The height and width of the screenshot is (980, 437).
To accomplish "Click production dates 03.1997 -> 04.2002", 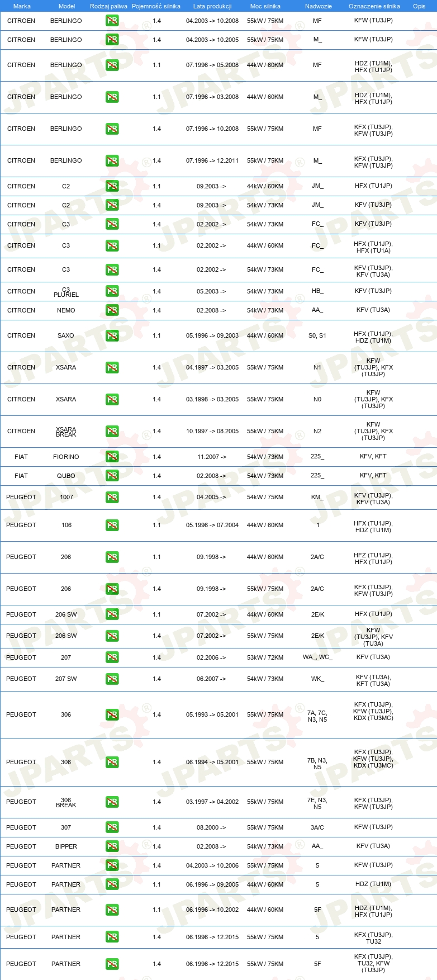I will [x=212, y=802].
